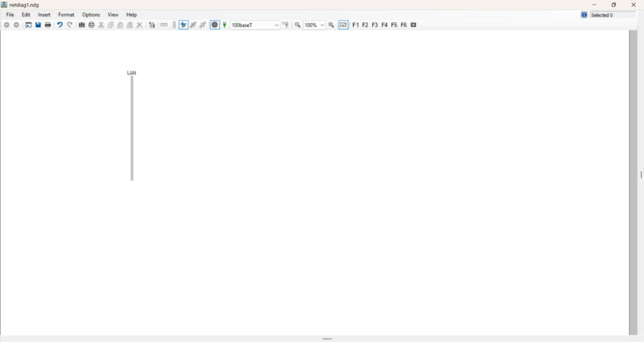Click the F6 toolbar button
The height and width of the screenshot is (342, 644).
click(x=404, y=25)
